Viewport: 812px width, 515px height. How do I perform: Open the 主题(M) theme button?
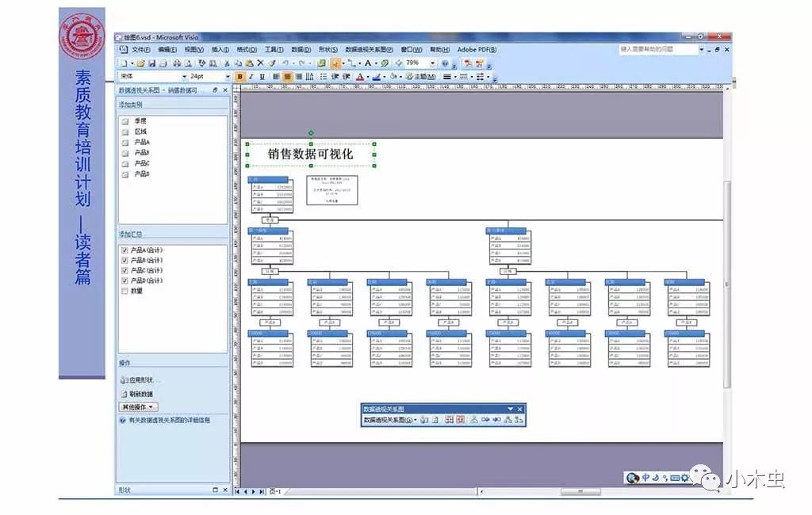tap(421, 77)
